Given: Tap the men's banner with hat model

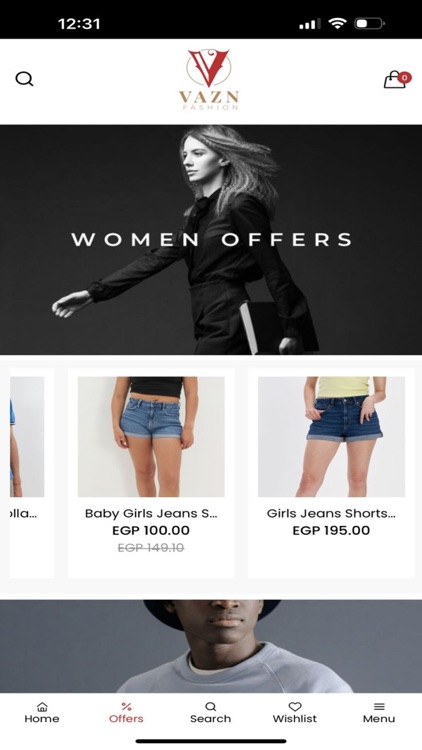Looking at the screenshot, I should [x=211, y=646].
